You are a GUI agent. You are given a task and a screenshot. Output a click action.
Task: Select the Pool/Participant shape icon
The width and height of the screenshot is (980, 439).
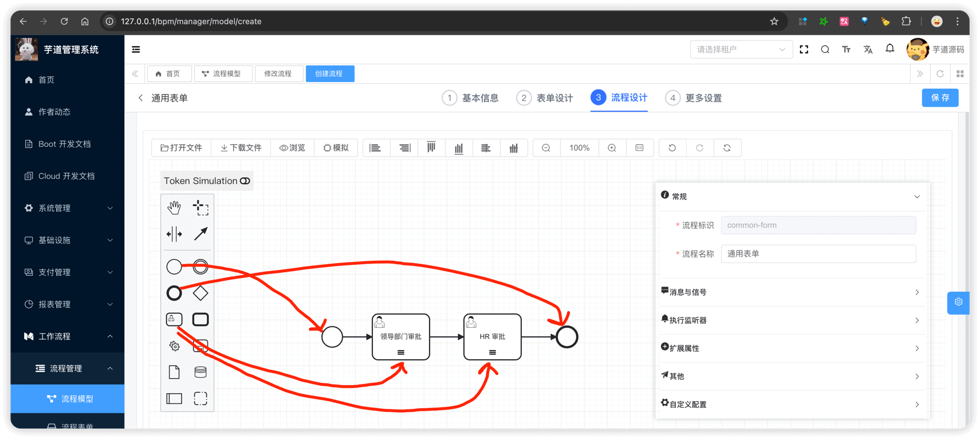pos(174,398)
